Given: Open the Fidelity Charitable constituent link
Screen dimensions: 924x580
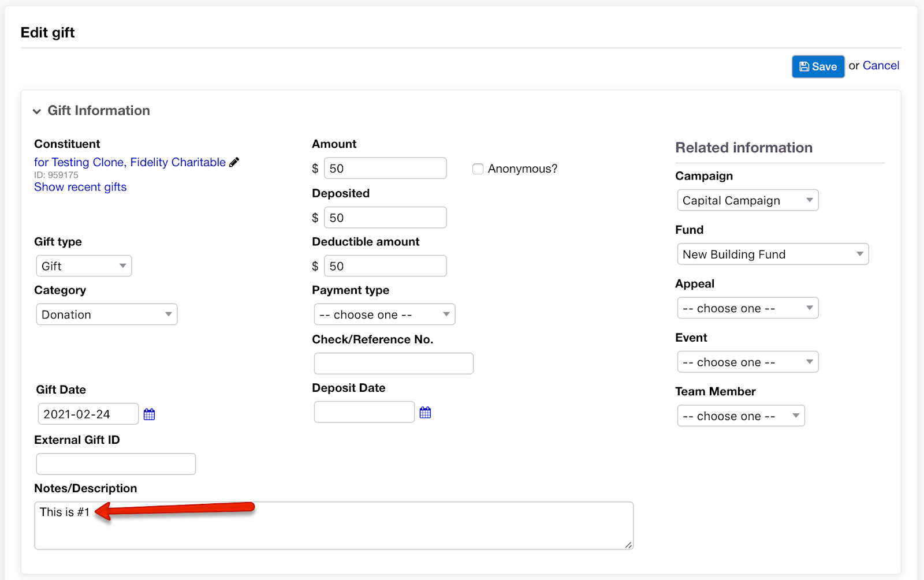Looking at the screenshot, I should (x=129, y=162).
